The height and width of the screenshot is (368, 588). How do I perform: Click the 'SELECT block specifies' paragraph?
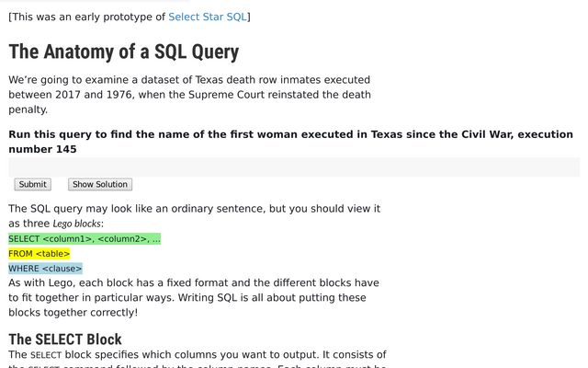pyautogui.click(x=197, y=354)
